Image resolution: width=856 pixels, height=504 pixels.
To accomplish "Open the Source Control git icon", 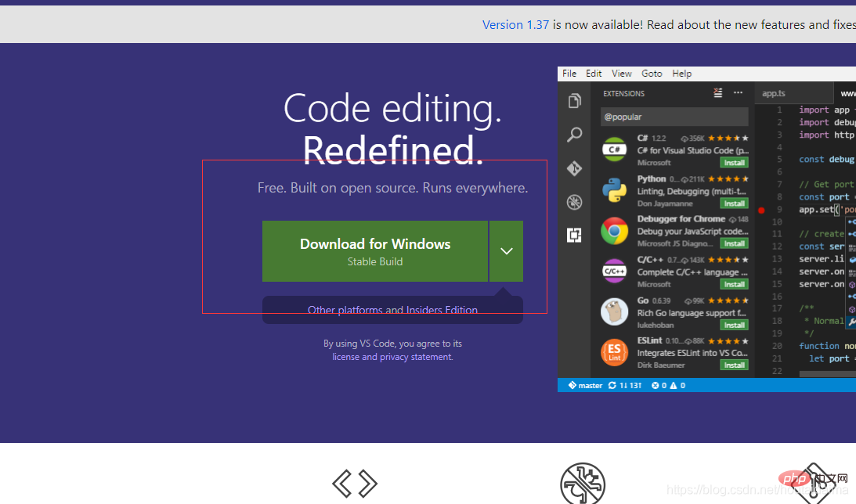I will tap(574, 168).
